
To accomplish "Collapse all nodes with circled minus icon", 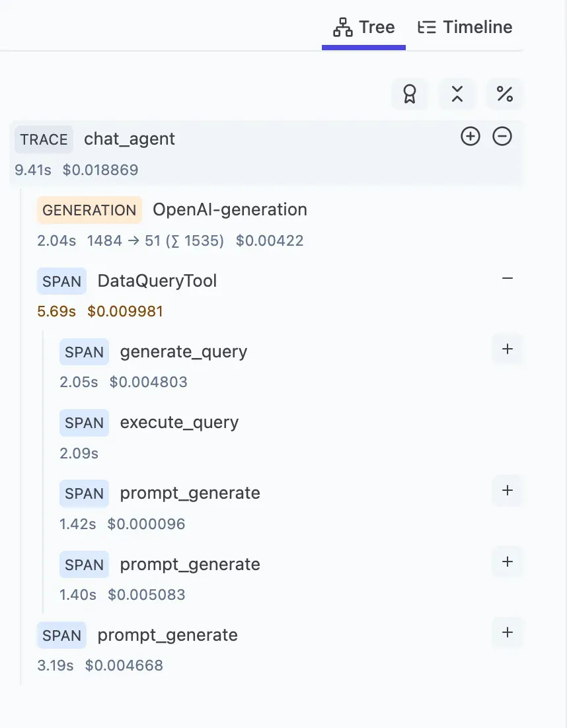I will [502, 137].
